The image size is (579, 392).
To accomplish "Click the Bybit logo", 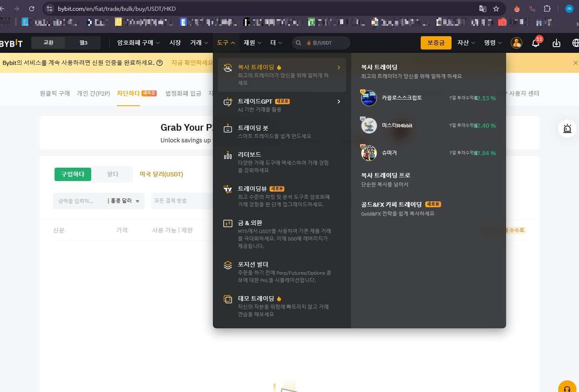I will pos(11,43).
